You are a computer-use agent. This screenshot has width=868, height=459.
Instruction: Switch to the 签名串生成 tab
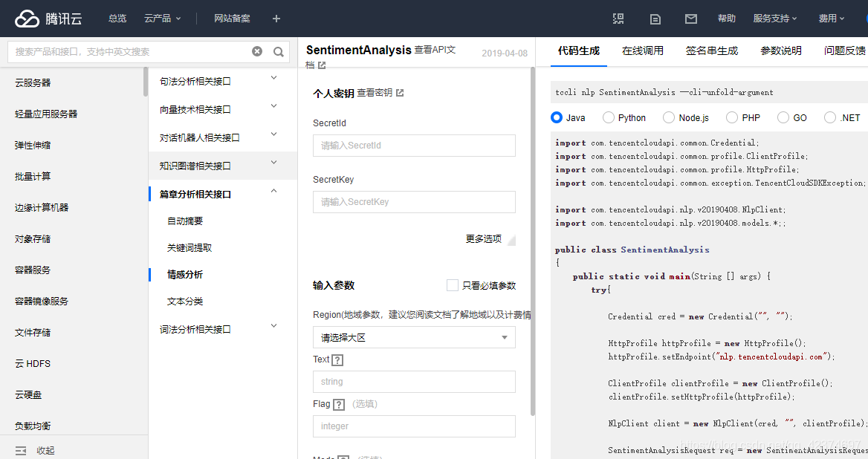tap(712, 51)
